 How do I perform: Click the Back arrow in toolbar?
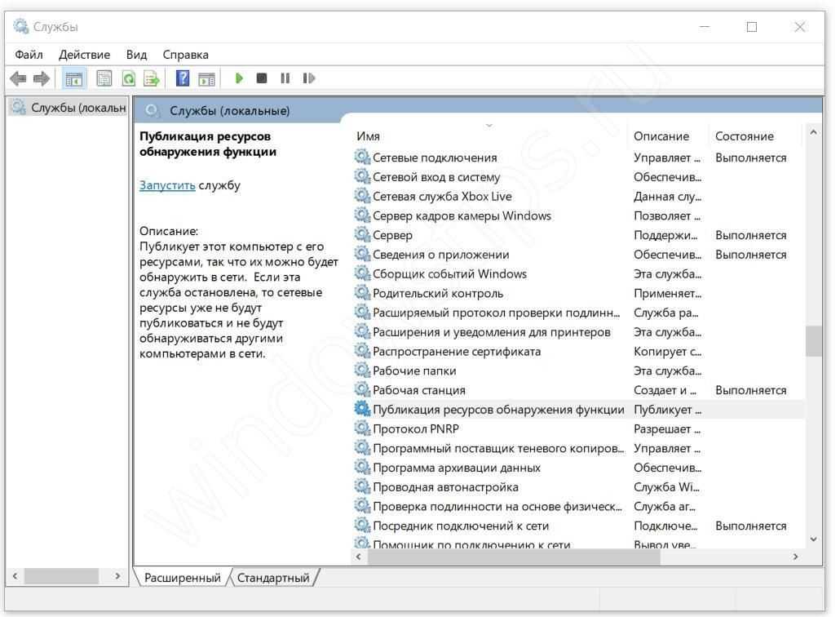point(17,78)
